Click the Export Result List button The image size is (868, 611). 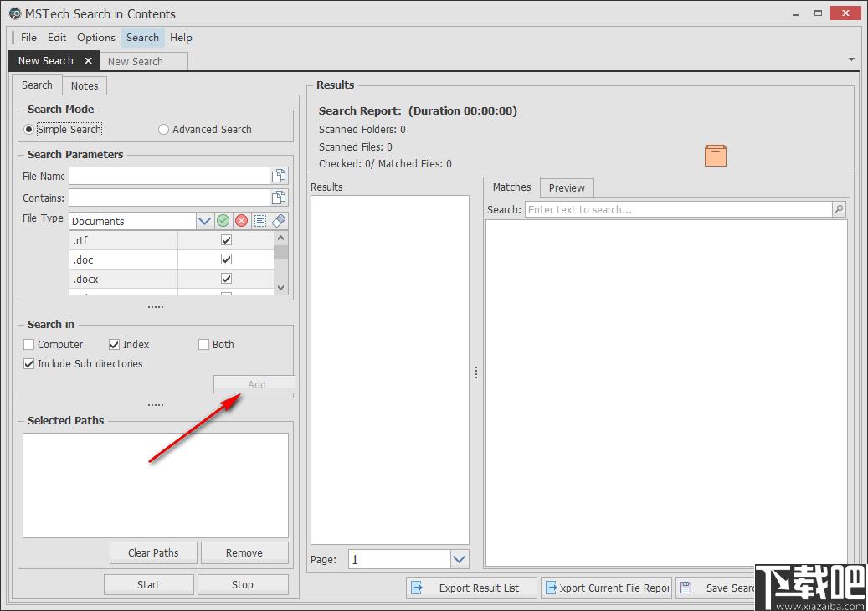pyautogui.click(x=471, y=588)
